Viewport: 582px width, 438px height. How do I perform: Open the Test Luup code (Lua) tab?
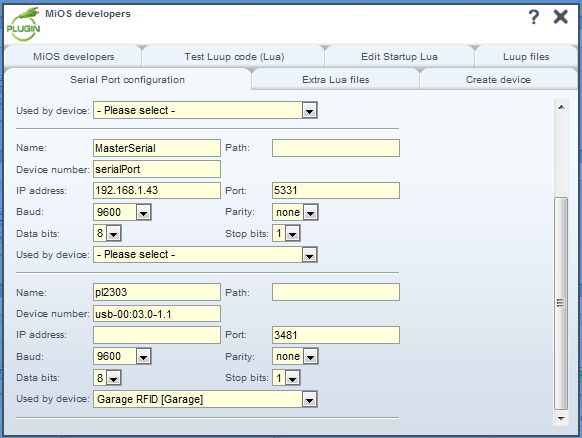click(x=234, y=57)
